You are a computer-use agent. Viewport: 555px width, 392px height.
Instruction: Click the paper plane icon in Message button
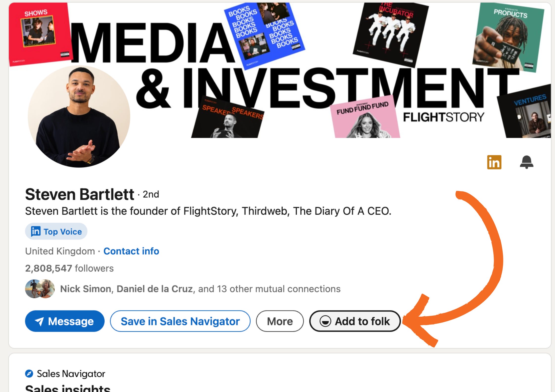pyautogui.click(x=40, y=321)
